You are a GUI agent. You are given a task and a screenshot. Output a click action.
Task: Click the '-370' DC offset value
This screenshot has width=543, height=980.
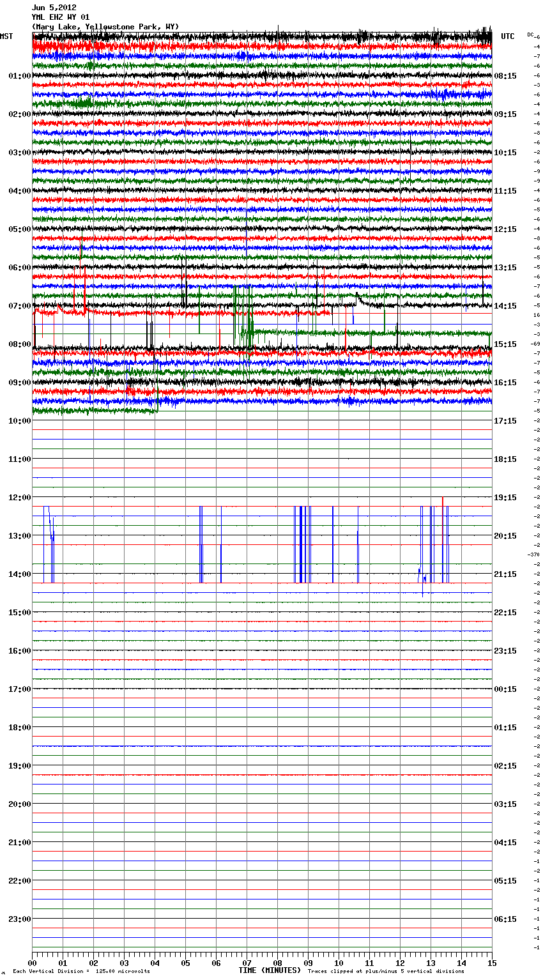tap(534, 555)
